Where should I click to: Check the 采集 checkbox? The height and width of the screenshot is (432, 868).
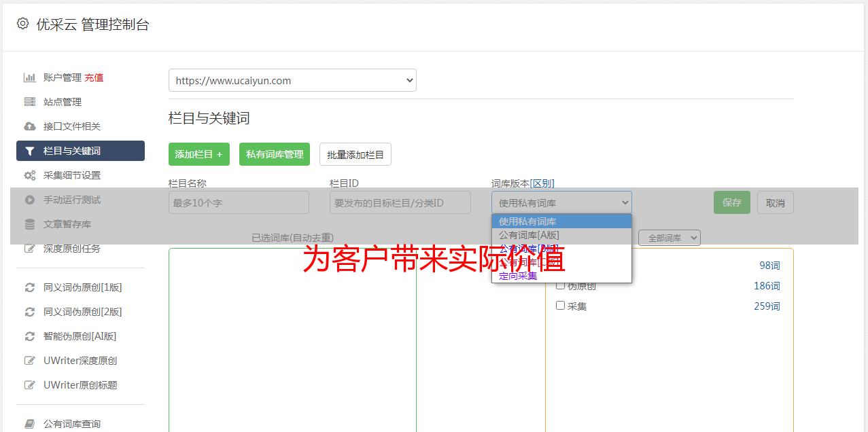tap(560, 306)
